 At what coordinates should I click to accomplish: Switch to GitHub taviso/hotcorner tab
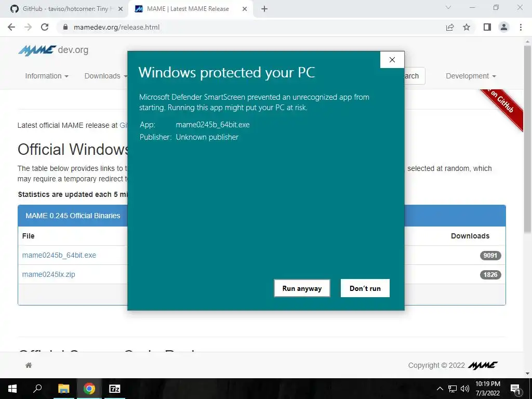(64, 9)
